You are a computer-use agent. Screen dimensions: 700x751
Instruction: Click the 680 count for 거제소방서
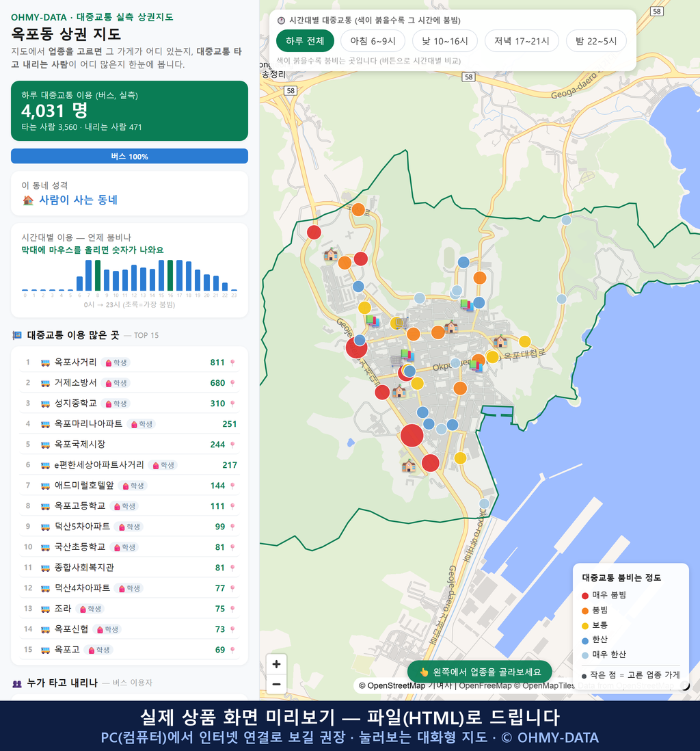[217, 383]
